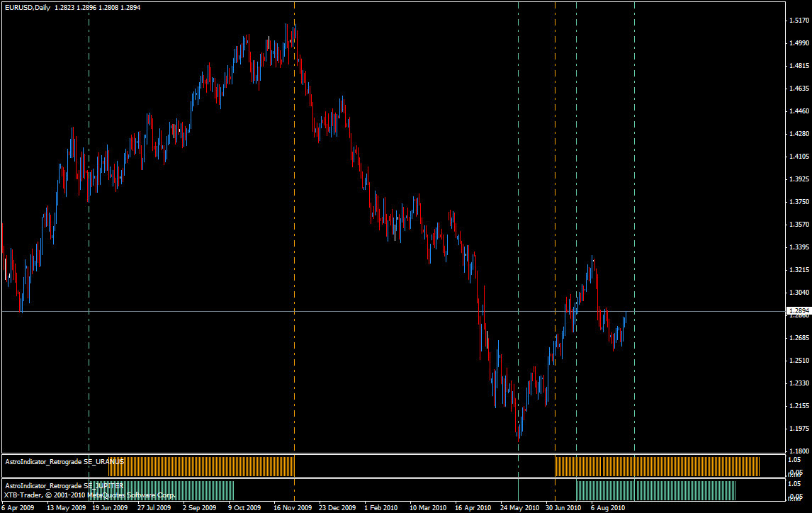The width and height of the screenshot is (812, 513).
Task: Click the 1.4815 price axis label
Action: (x=799, y=66)
